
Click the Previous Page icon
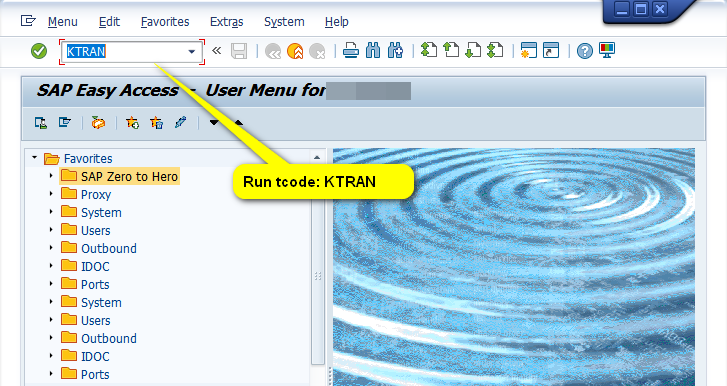click(451, 50)
